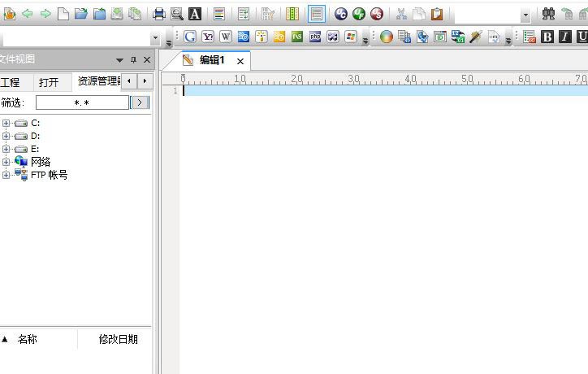Click the Wikipedia W toolbar icon
This screenshot has height=374, width=588.
226,37
